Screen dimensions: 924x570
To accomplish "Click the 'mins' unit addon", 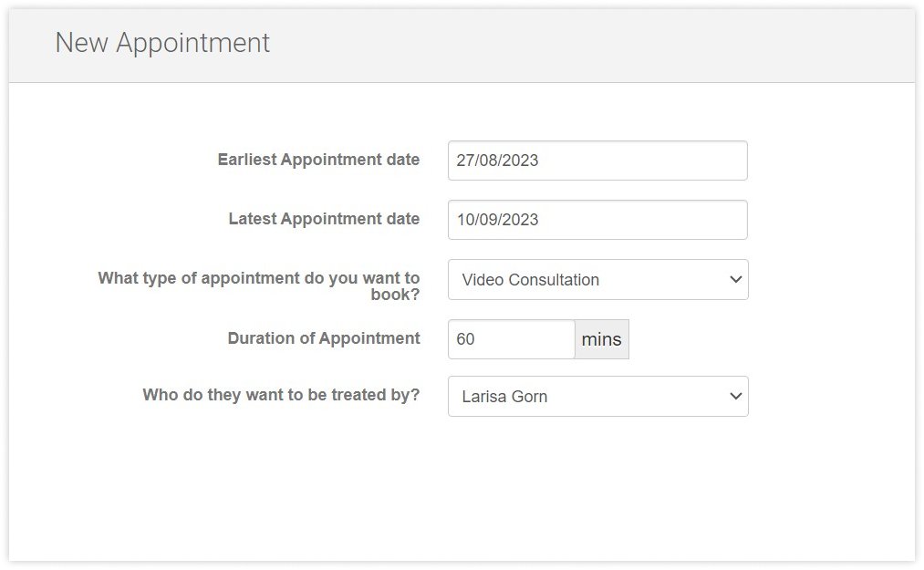I will click(x=602, y=339).
